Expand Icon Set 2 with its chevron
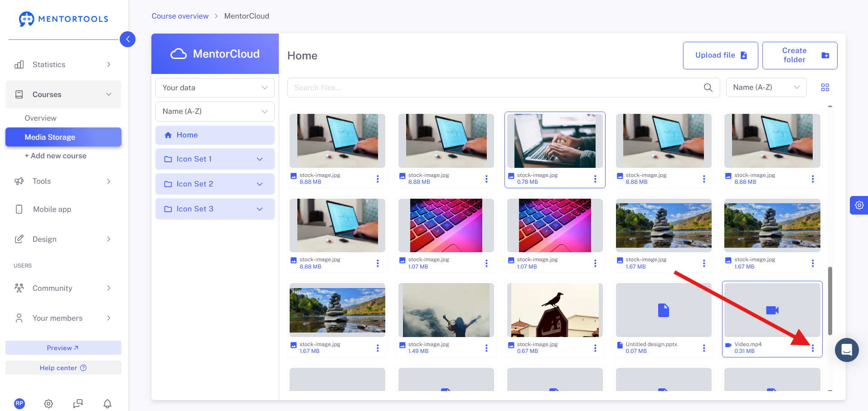868x411 pixels. pos(260,184)
